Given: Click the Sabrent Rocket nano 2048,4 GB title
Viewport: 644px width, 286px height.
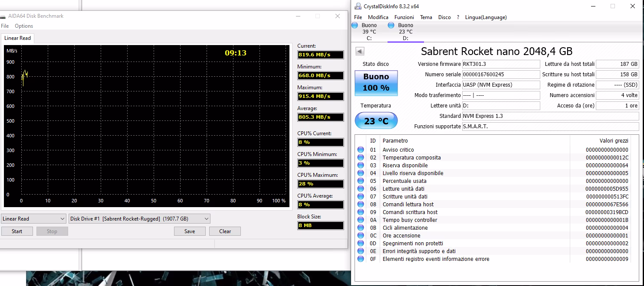Looking at the screenshot, I should (497, 51).
